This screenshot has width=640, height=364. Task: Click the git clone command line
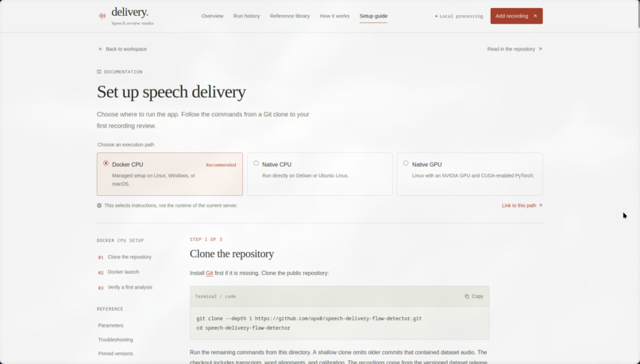click(x=309, y=318)
